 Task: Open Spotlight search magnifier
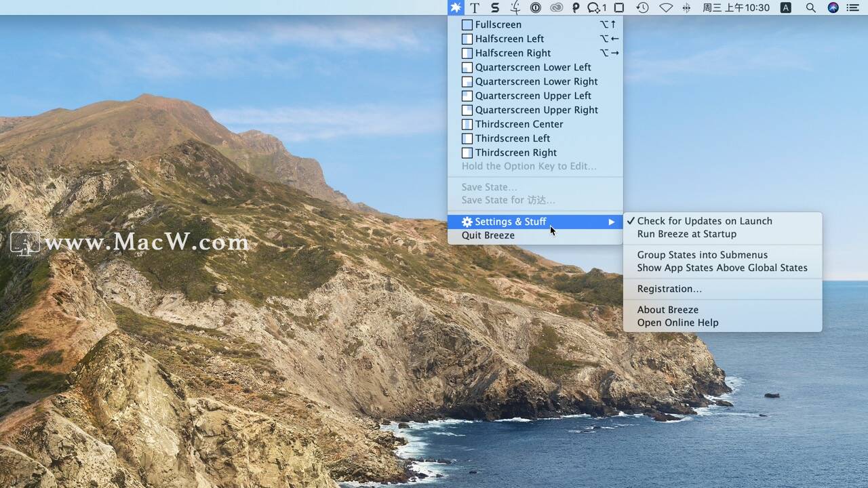pos(810,7)
